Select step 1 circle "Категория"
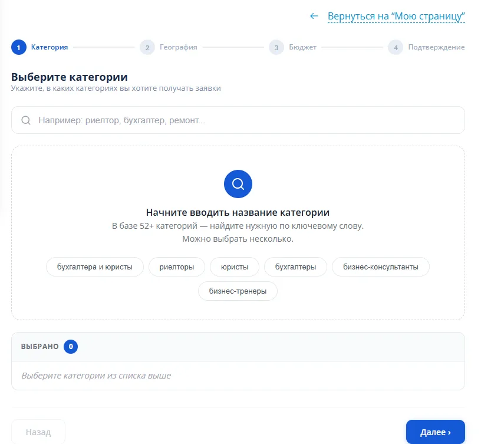This screenshot has width=504, height=444. click(x=19, y=47)
